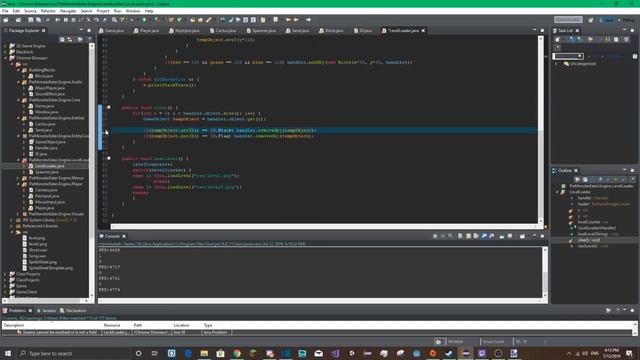Click Clear Console icon

click(460, 236)
